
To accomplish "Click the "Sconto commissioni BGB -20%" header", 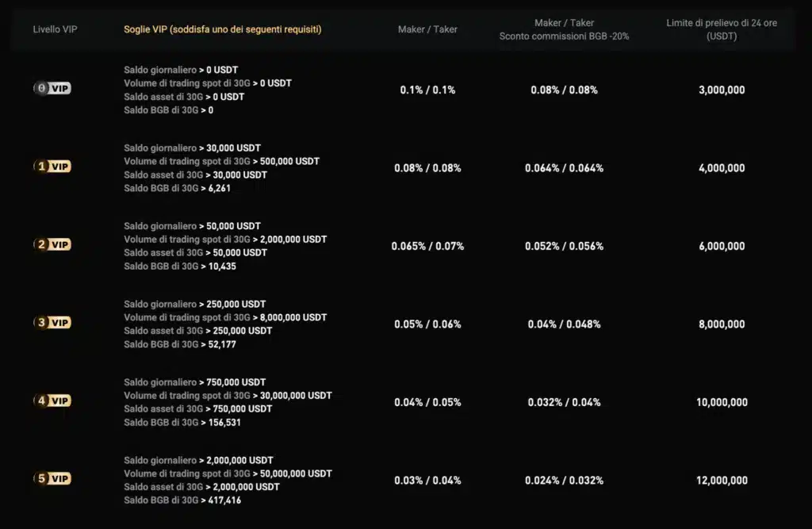I will 564,36.
